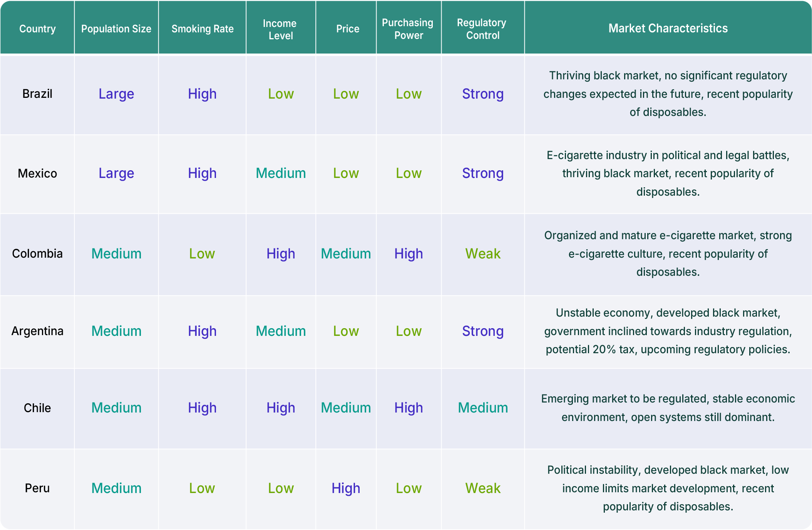Click the Regulatory Control header
This screenshot has width=812, height=530.
click(482, 29)
